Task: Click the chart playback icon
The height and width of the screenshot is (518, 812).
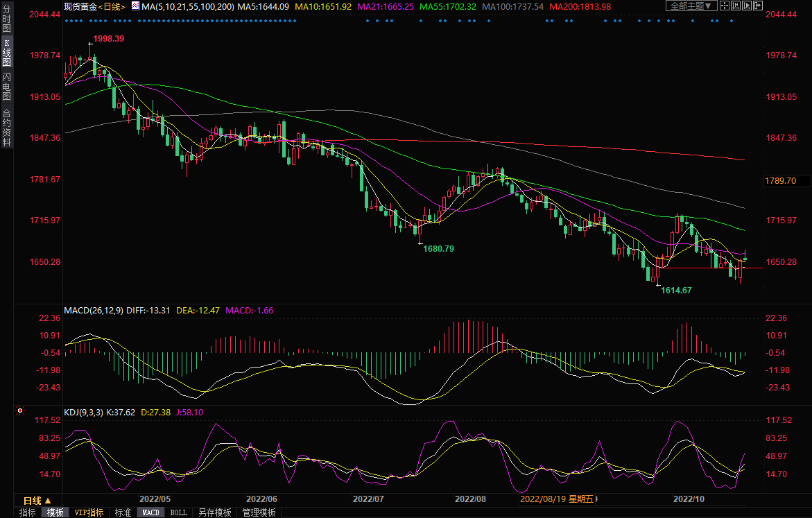Action: [x=747, y=6]
